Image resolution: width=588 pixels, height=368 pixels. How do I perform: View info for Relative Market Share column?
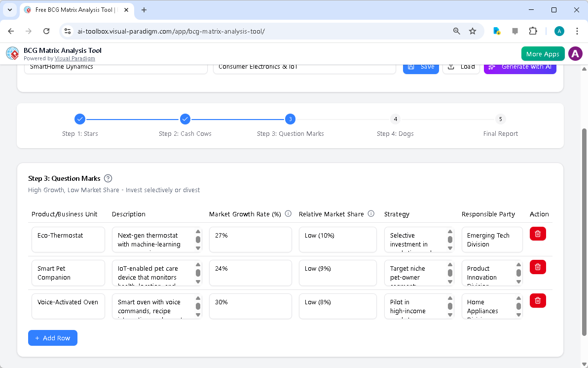[370, 213]
